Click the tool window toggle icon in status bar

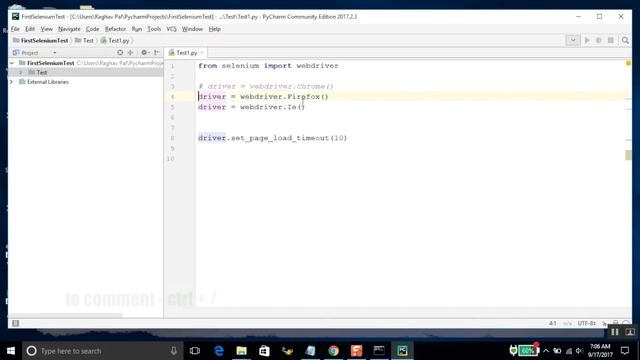pyautogui.click(x=16, y=323)
